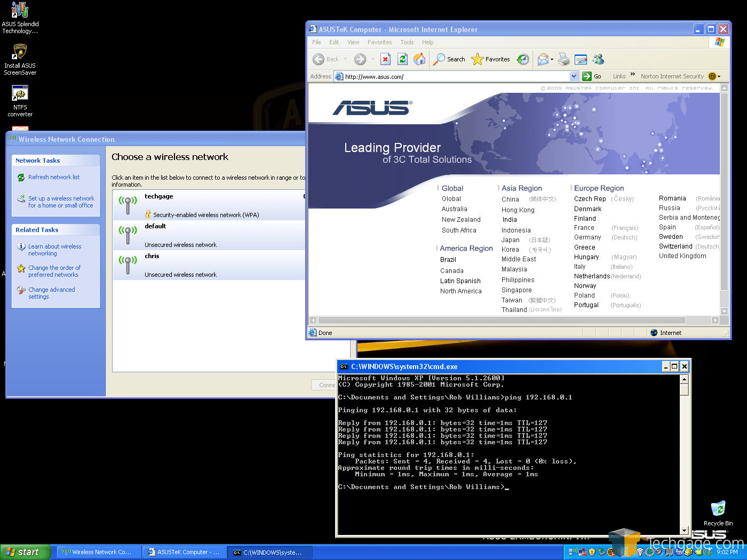Open the Tools menu in Internet Explorer

407,42
